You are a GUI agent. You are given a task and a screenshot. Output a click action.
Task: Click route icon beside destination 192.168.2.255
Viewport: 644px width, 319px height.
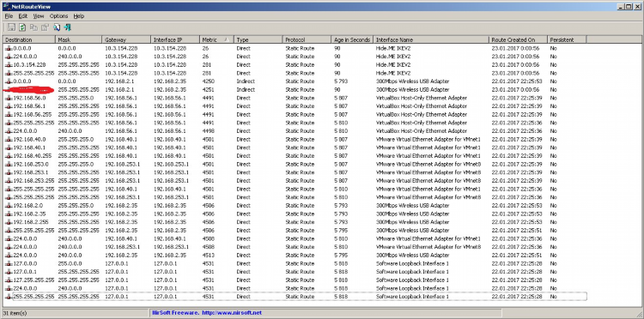(x=9, y=222)
